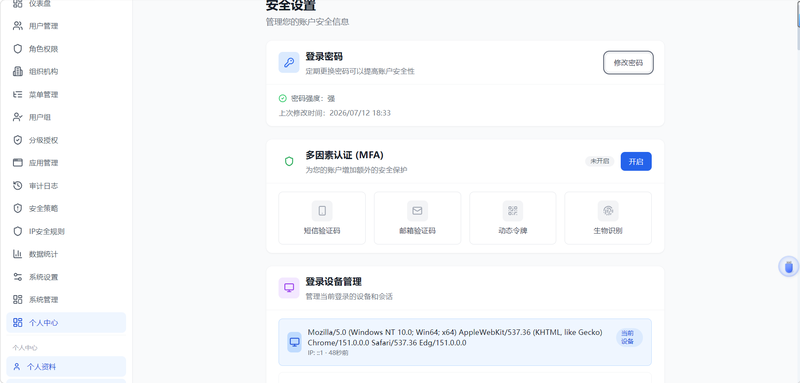Click the 菜单管理 list icon
The height and width of the screenshot is (383, 800).
[x=18, y=94]
